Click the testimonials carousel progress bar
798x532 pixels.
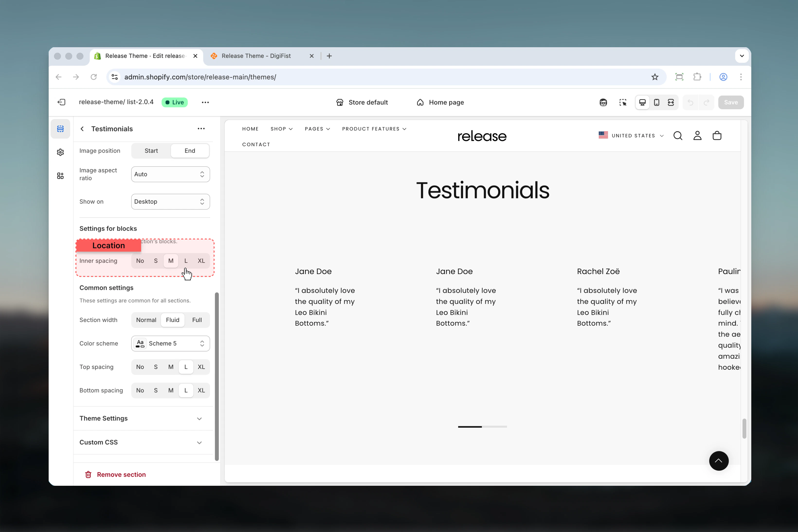(482, 427)
